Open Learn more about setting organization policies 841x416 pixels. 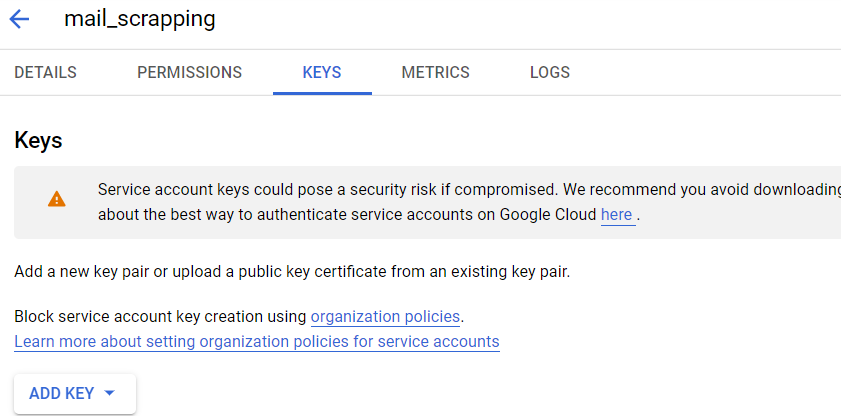257,341
